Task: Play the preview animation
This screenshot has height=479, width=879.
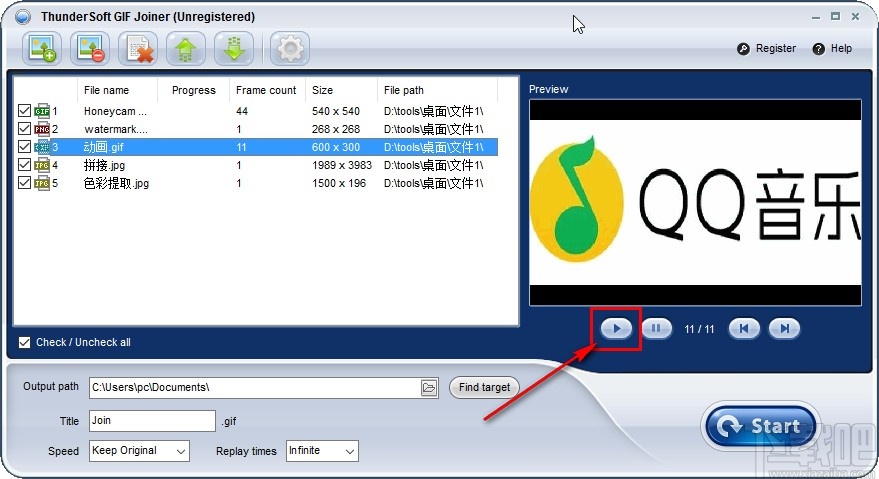Action: (616, 329)
